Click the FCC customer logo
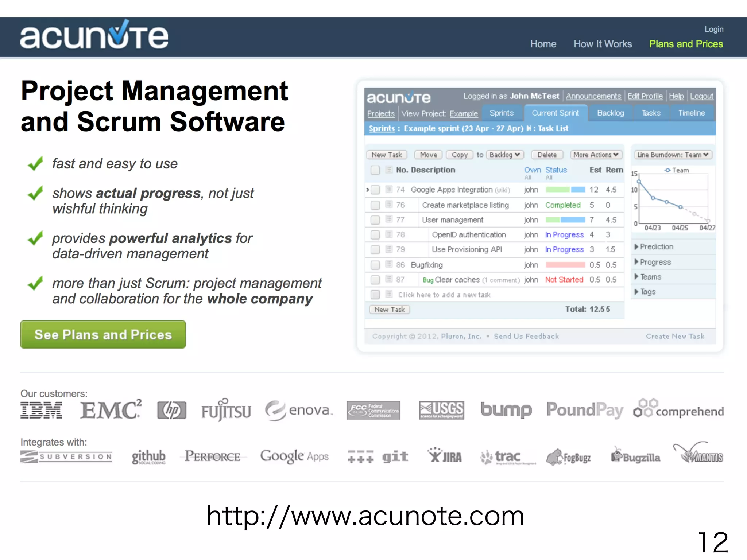The image size is (747, 560). (373, 411)
